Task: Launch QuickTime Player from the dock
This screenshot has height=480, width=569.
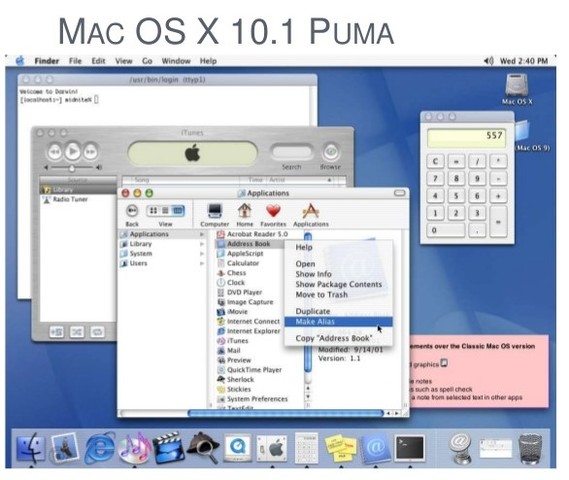Action: [237, 448]
